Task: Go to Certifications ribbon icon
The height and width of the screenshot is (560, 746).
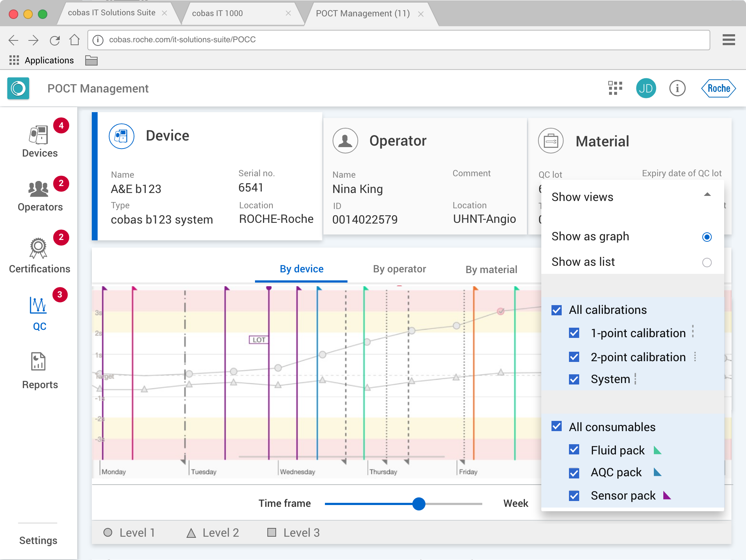Action: click(x=38, y=248)
